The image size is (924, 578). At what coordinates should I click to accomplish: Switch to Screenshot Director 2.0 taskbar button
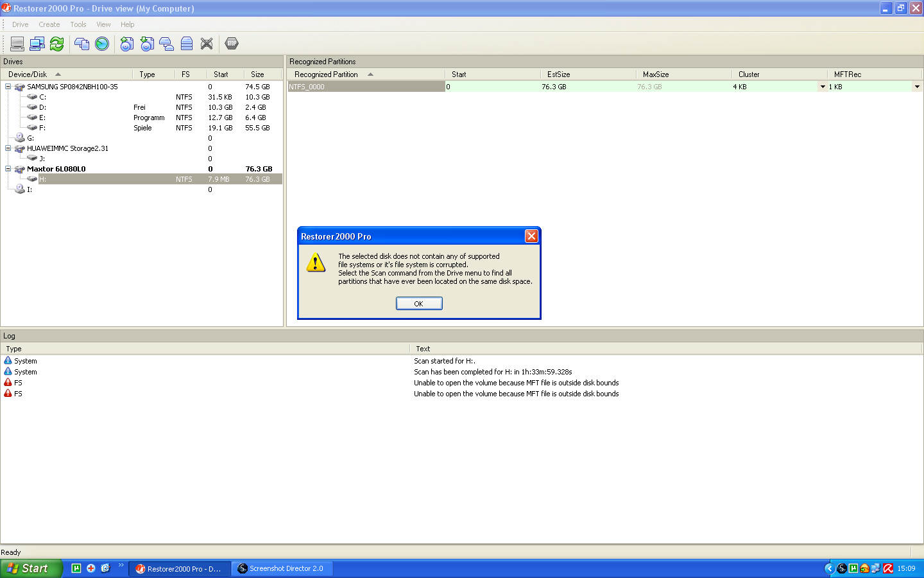pyautogui.click(x=283, y=568)
